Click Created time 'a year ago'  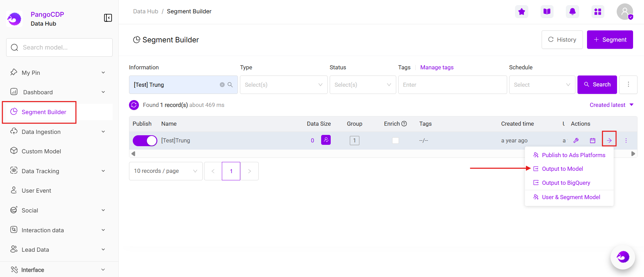[514, 140]
